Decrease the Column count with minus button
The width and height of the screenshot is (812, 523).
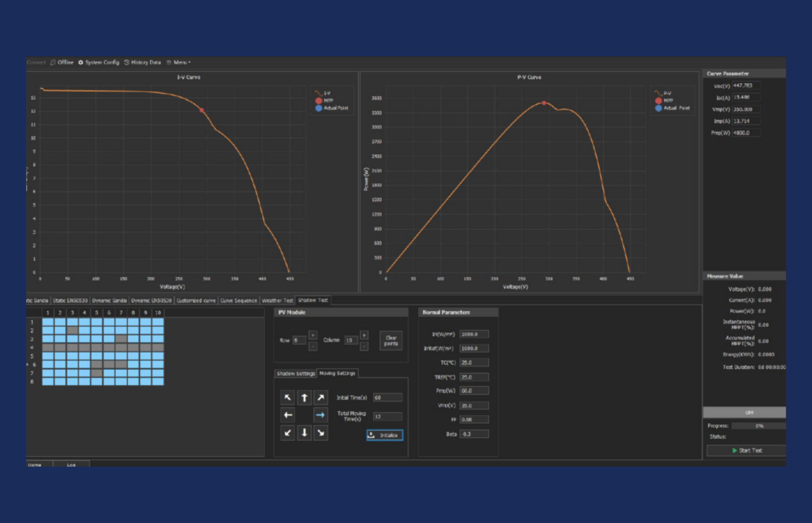point(364,347)
